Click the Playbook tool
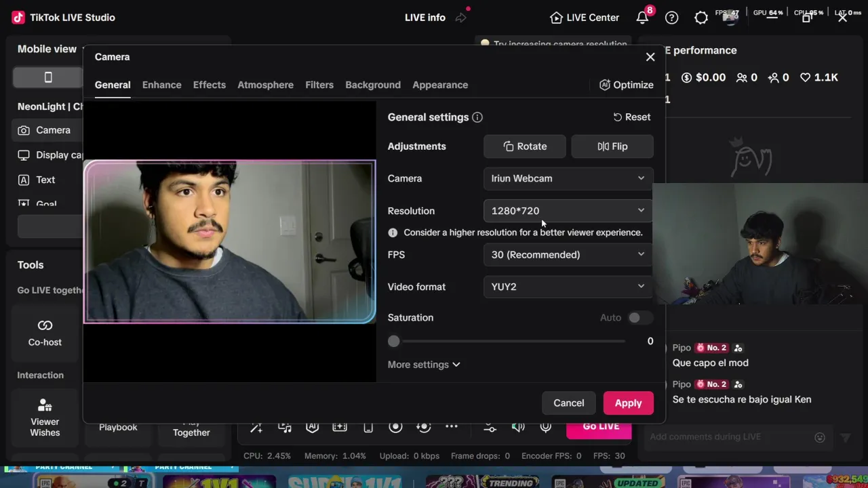Viewport: 868px width, 488px height. pos(118,427)
